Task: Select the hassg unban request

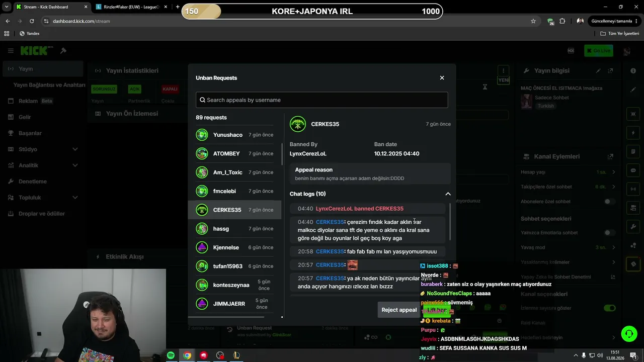Action: (234, 229)
